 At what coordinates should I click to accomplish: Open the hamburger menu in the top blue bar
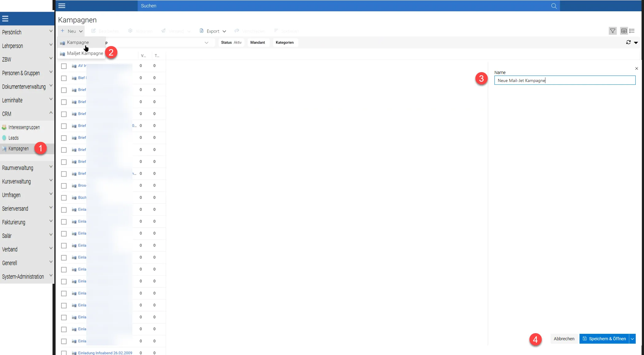pyautogui.click(x=62, y=6)
